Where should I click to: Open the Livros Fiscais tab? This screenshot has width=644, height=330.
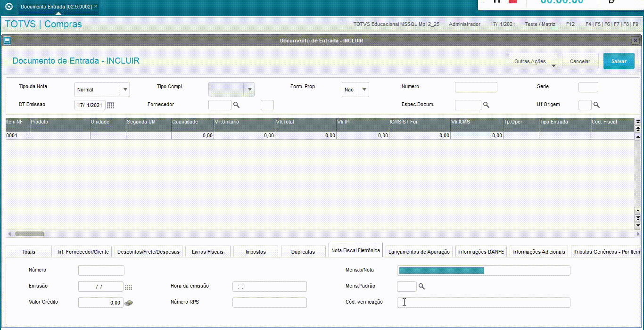(208, 252)
